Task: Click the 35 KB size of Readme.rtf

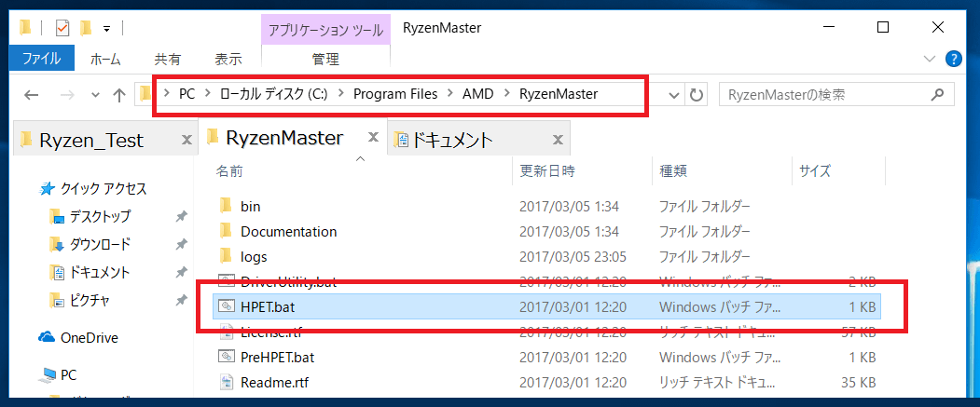Action: point(858,382)
